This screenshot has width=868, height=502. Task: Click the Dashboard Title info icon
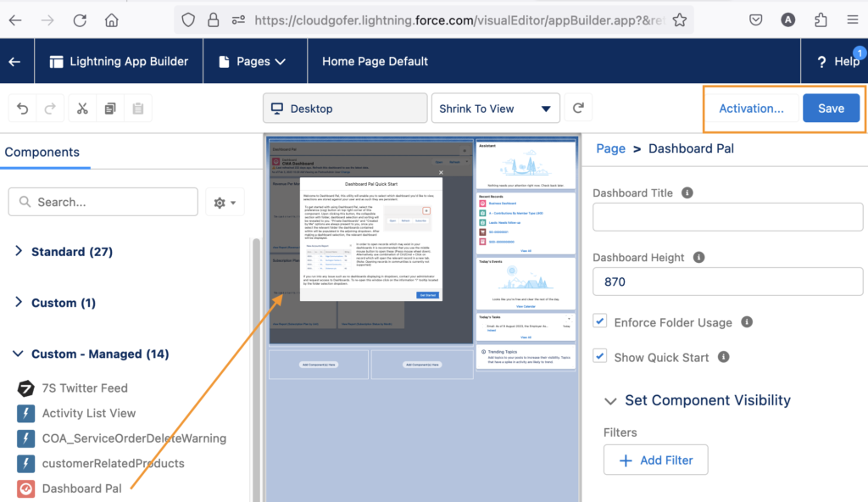[x=687, y=192]
